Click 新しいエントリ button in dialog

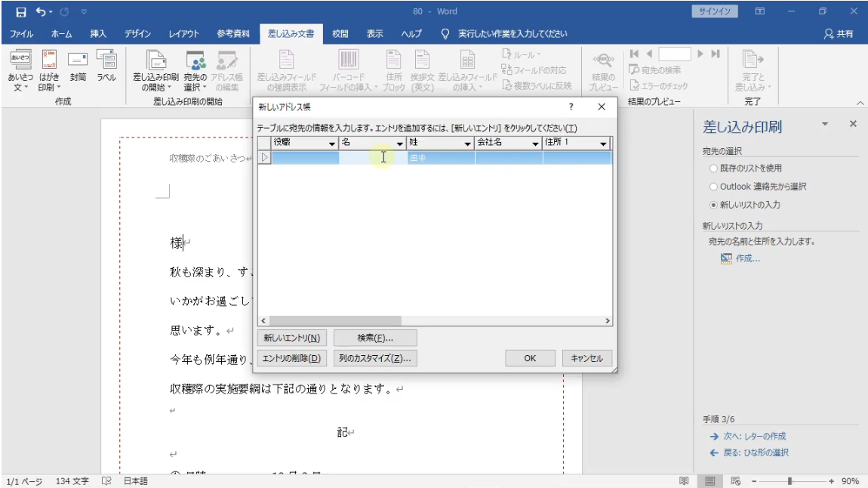pos(291,338)
